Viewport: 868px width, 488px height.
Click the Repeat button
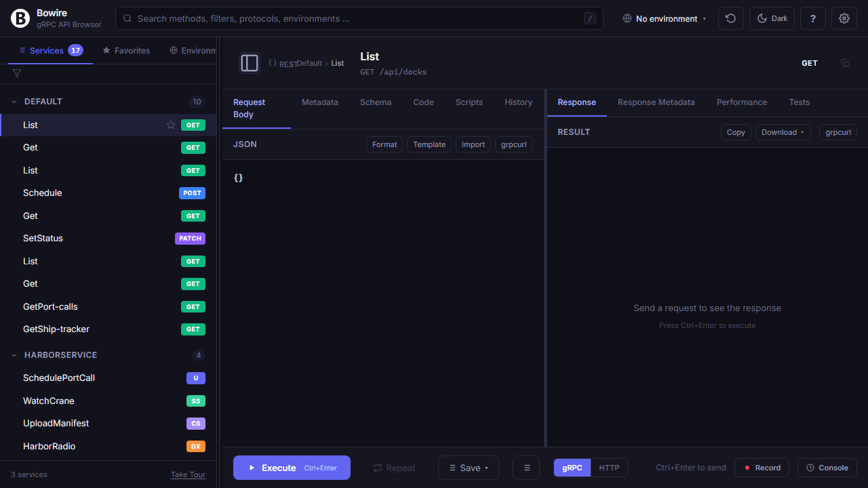coord(395,468)
